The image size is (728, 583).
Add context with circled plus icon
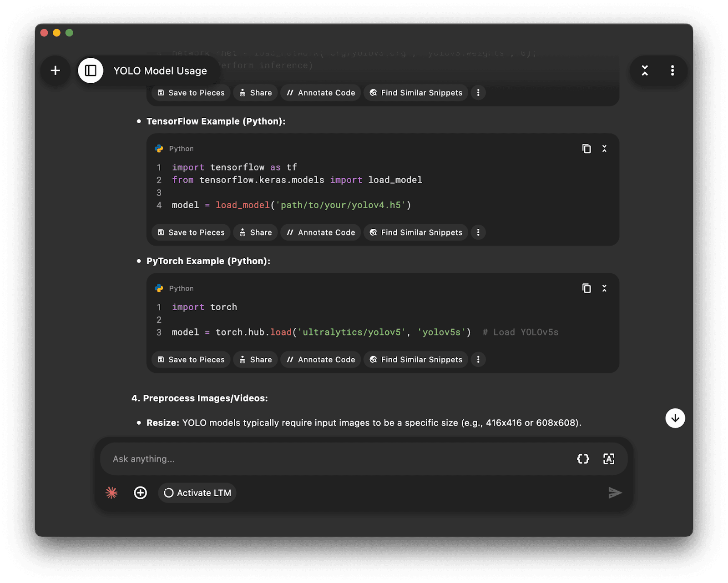tap(141, 493)
